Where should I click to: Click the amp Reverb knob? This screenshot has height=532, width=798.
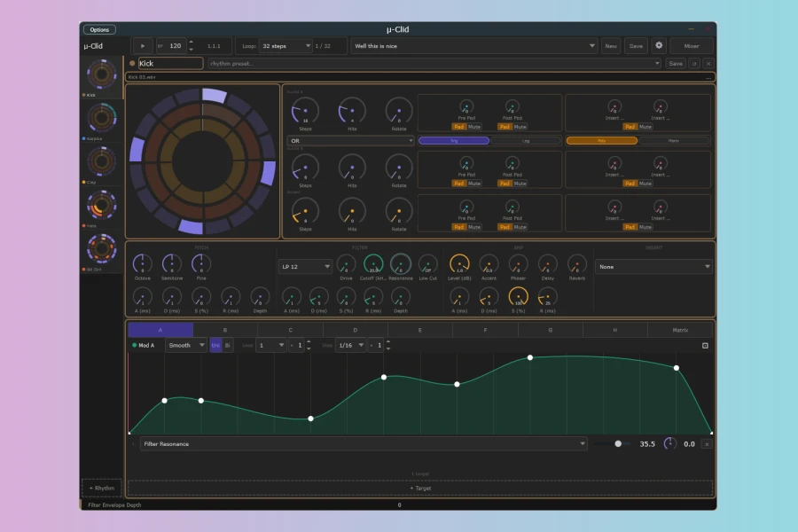point(576,264)
